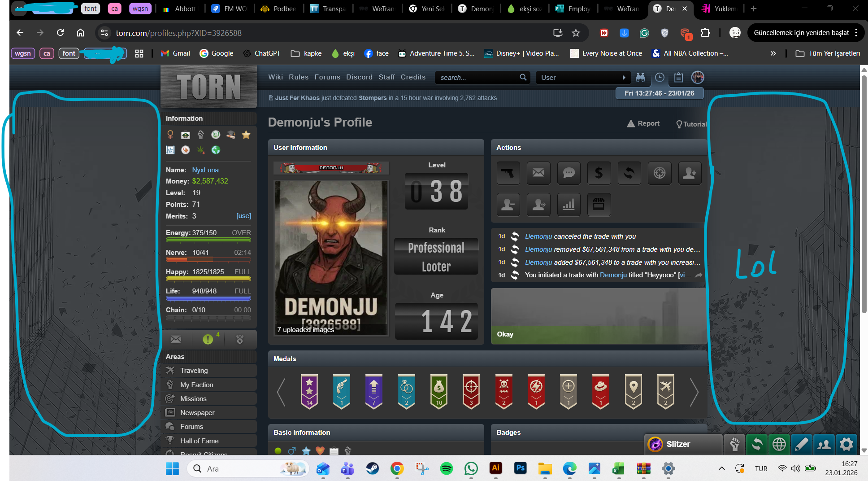This screenshot has width=868, height=481.
Task: Focus the Torn search input field
Action: 477,78
